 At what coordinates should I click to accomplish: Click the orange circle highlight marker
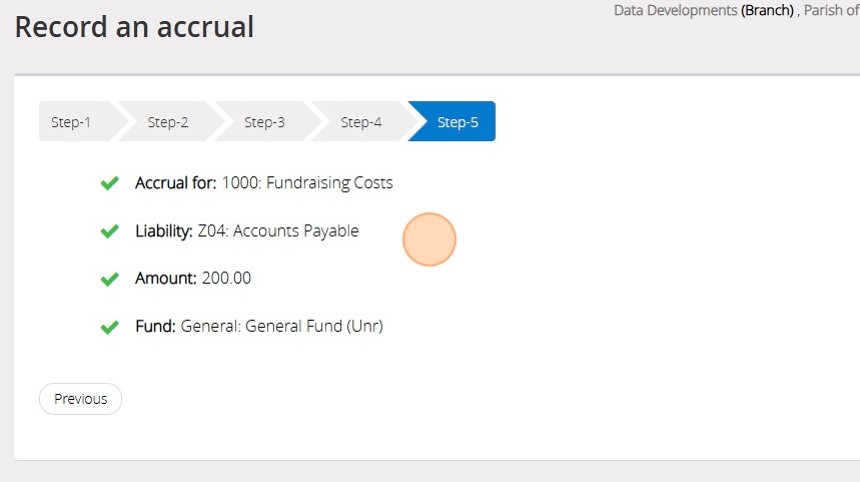430,240
